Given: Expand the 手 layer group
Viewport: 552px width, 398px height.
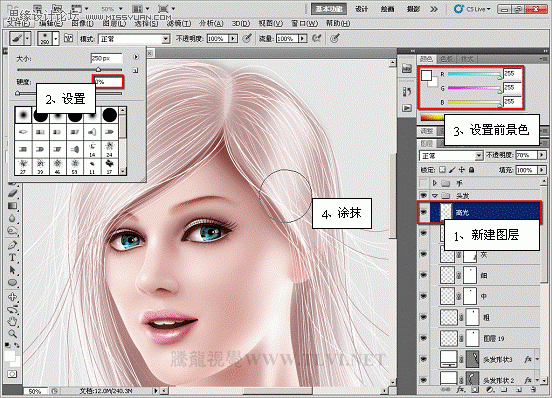Looking at the screenshot, I should tap(435, 183).
